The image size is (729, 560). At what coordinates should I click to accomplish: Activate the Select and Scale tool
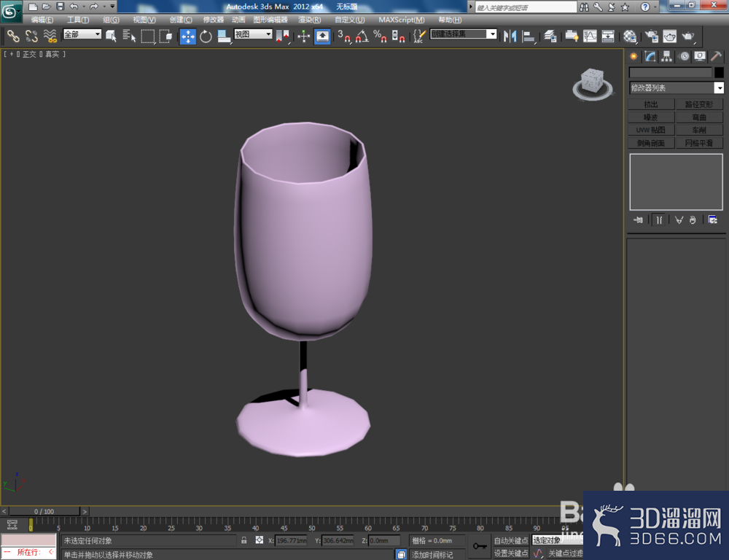[224, 36]
